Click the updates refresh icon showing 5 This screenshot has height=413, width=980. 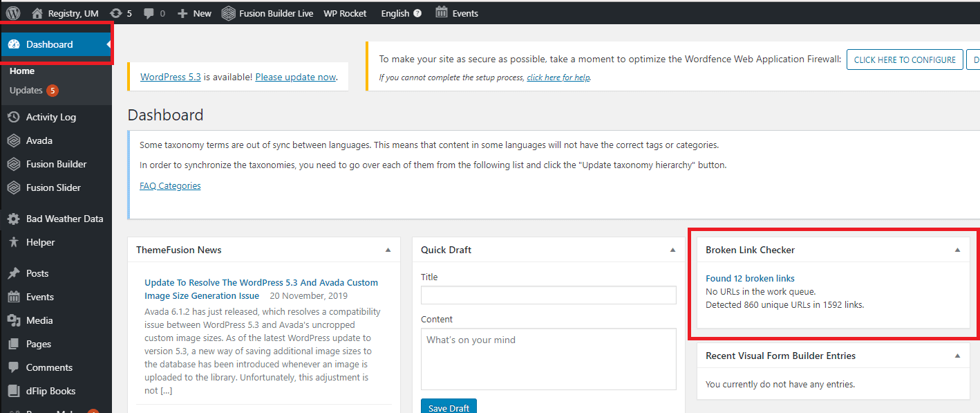click(x=115, y=13)
